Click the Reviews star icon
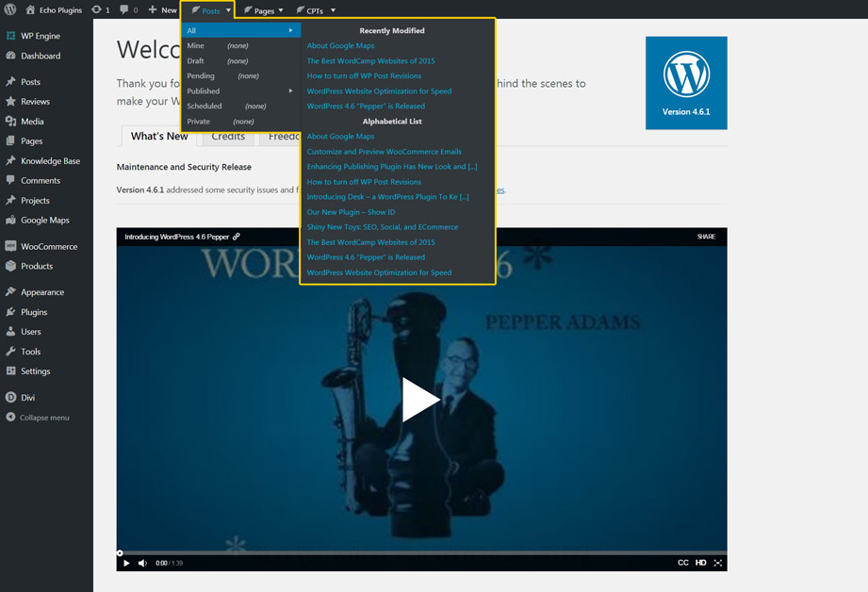868x592 pixels. coord(10,102)
